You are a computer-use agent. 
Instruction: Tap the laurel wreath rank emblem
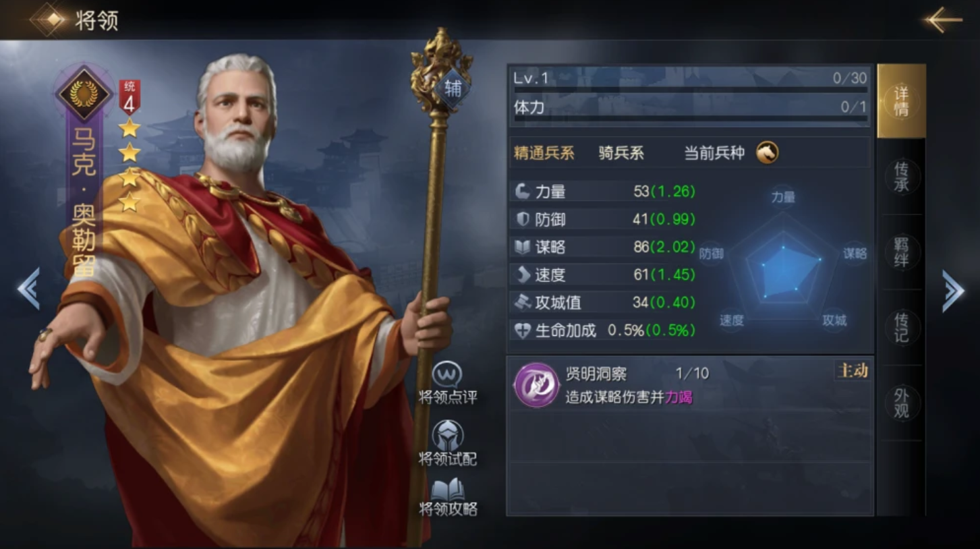pyautogui.click(x=84, y=94)
